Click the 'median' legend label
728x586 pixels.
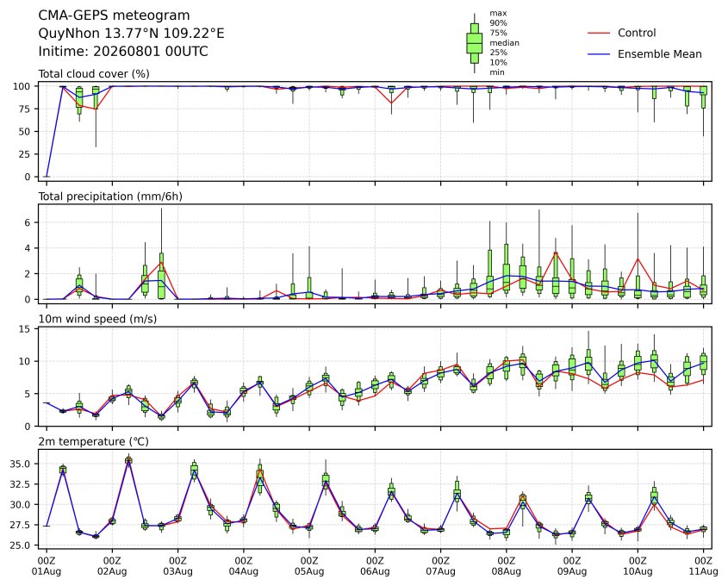[x=504, y=43]
